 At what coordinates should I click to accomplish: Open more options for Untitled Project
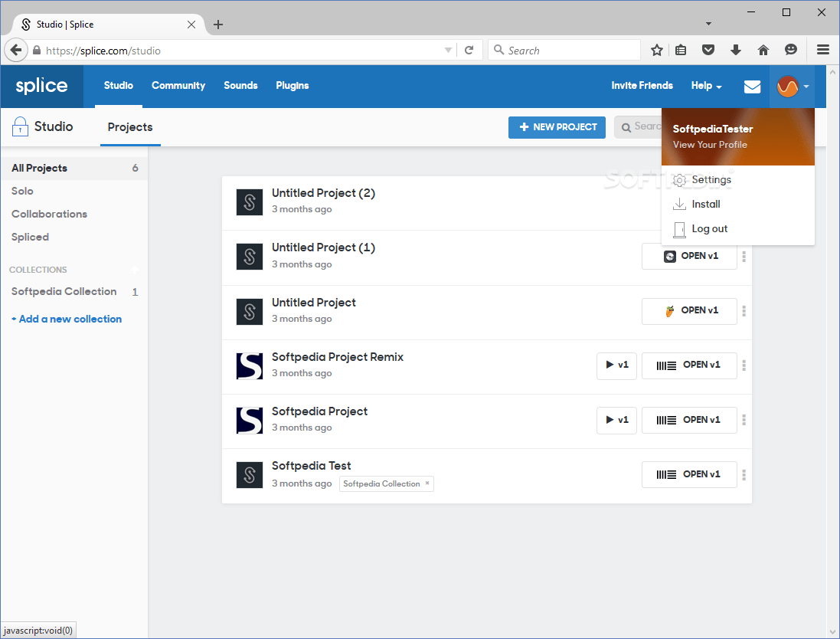pyautogui.click(x=744, y=311)
